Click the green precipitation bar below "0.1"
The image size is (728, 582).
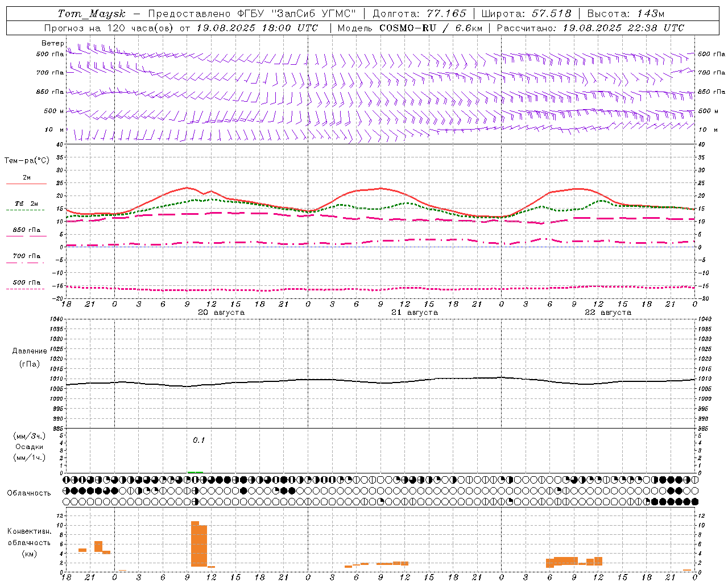(195, 472)
